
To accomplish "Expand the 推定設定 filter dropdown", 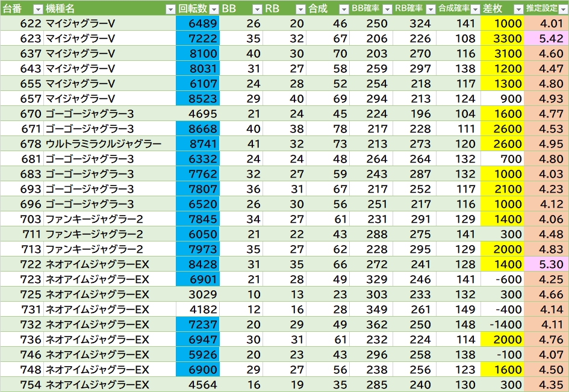I will (562, 9).
